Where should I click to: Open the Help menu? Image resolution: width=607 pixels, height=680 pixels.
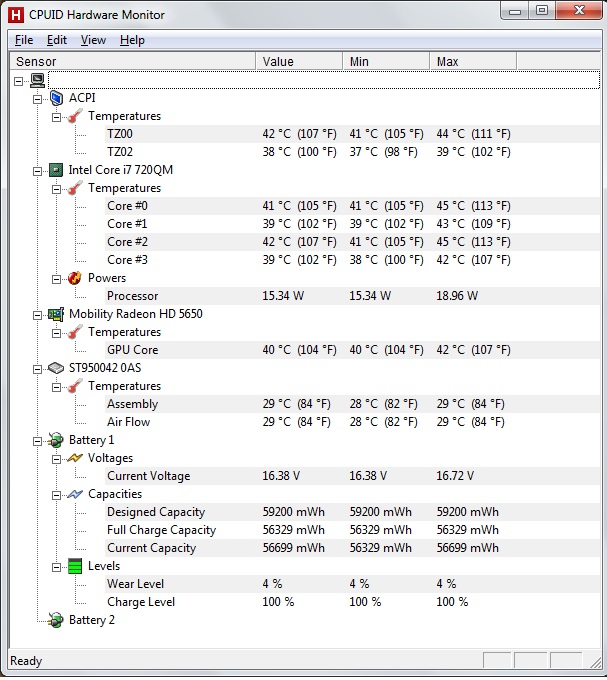(132, 40)
